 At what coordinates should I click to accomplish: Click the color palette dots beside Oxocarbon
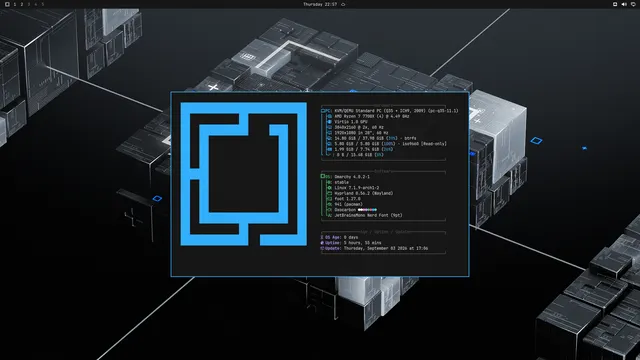[x=367, y=210]
